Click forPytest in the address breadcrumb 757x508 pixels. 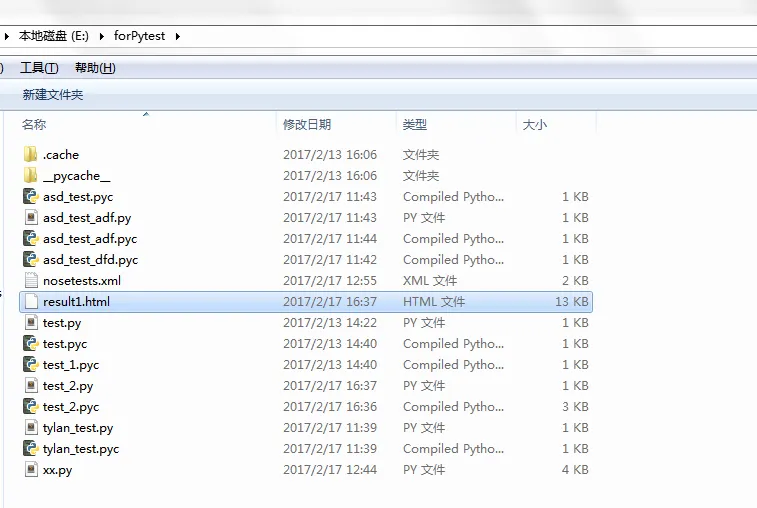point(139,36)
